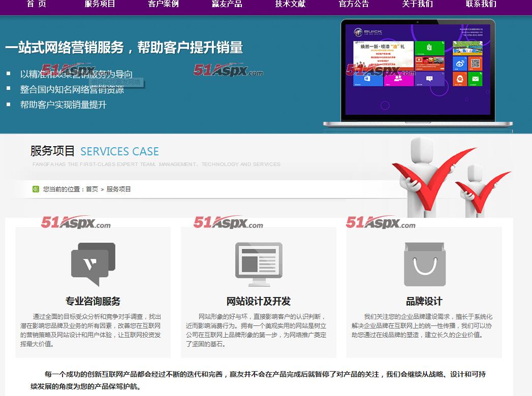Viewport: 532px width, 396px height.
Task: Click the bullet text 帮助客户实现销量提升
Action: (x=63, y=105)
